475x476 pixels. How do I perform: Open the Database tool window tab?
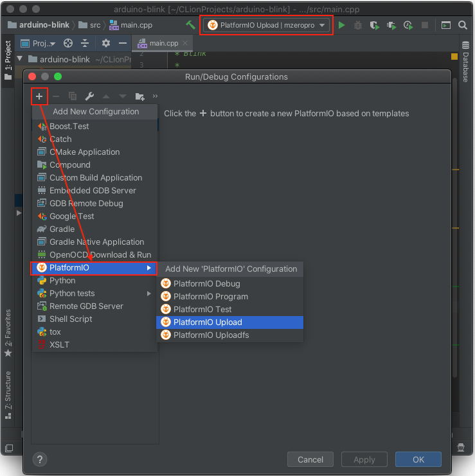click(x=465, y=62)
